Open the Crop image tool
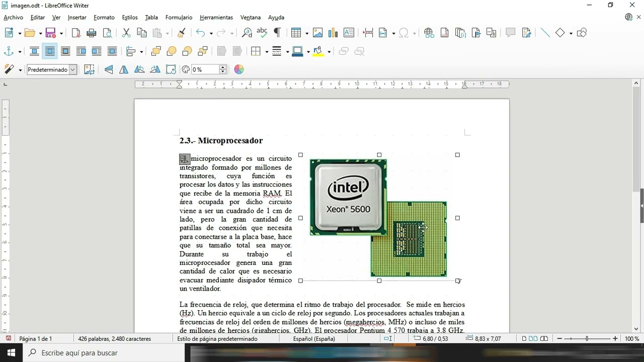The height and width of the screenshot is (362, 644). (x=89, y=69)
